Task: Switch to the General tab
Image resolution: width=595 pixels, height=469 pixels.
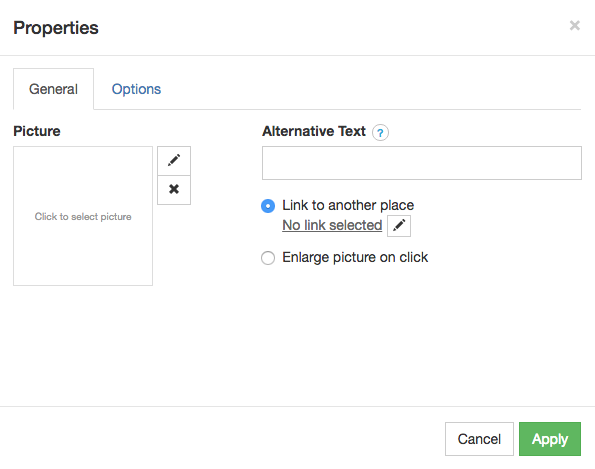Action: 54,89
